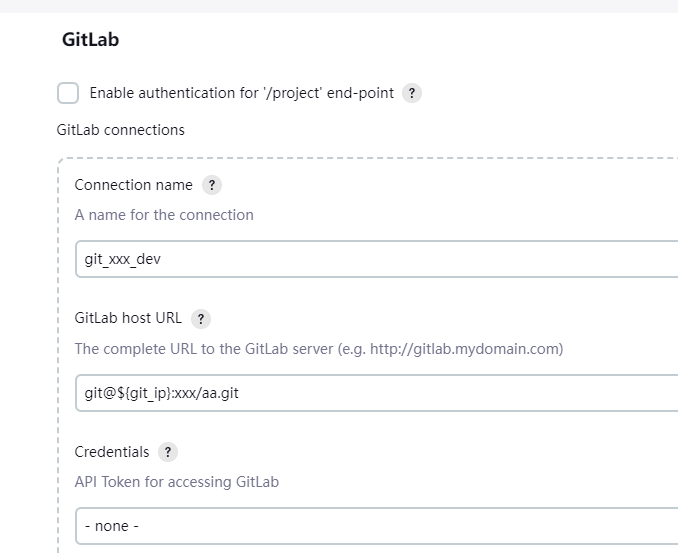Click the gray strip above the GitLab heading
This screenshot has height=553, width=678.
339,6
